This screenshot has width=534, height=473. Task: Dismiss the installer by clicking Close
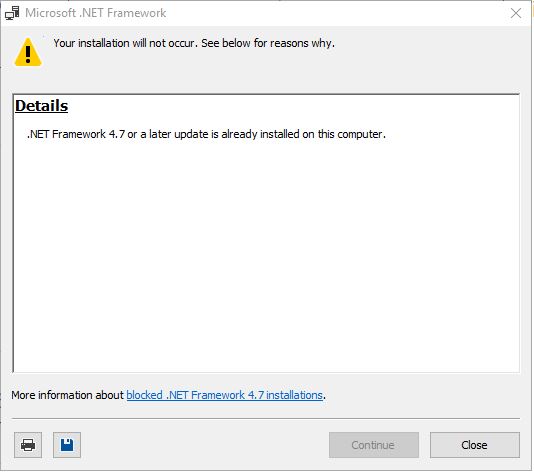coord(475,445)
